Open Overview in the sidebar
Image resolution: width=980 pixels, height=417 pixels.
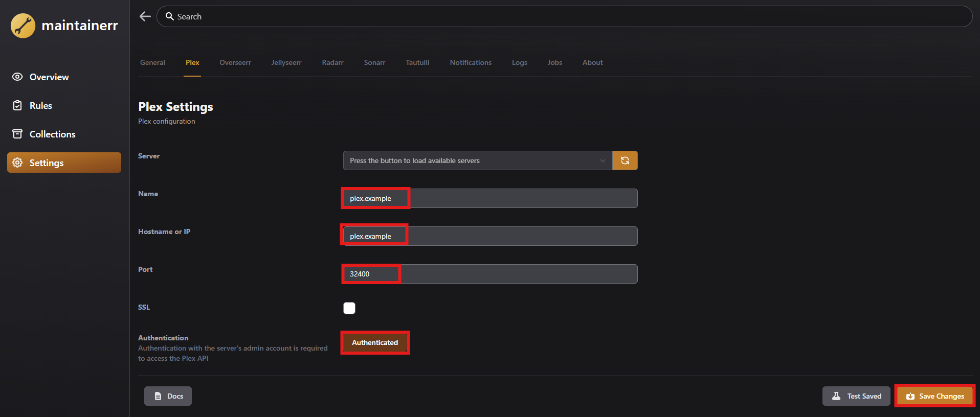tap(64, 77)
